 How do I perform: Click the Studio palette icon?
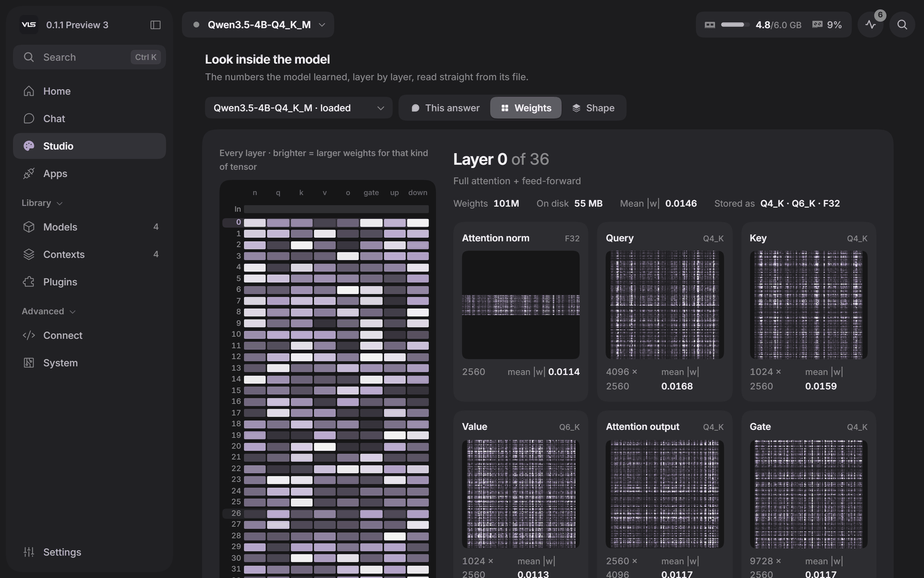(x=29, y=146)
